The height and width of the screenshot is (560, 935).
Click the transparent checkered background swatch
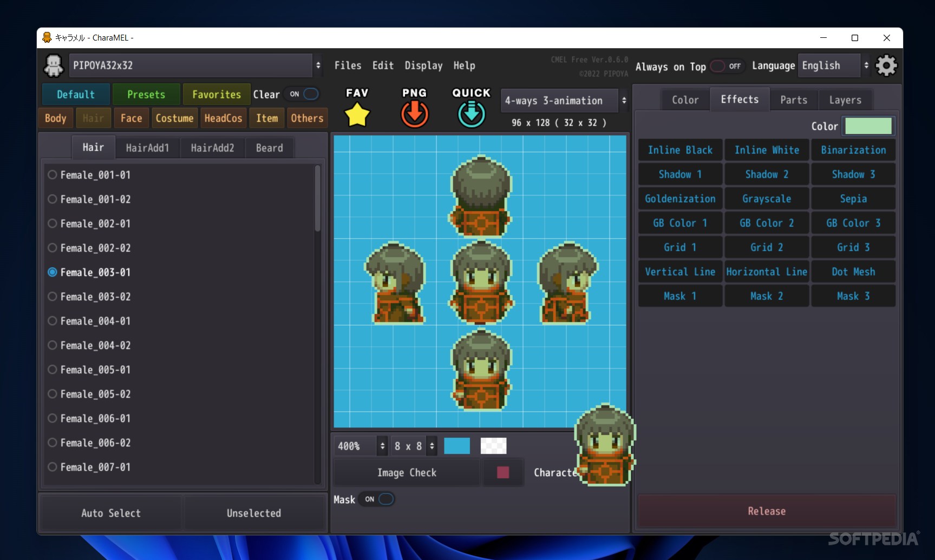pyautogui.click(x=493, y=446)
